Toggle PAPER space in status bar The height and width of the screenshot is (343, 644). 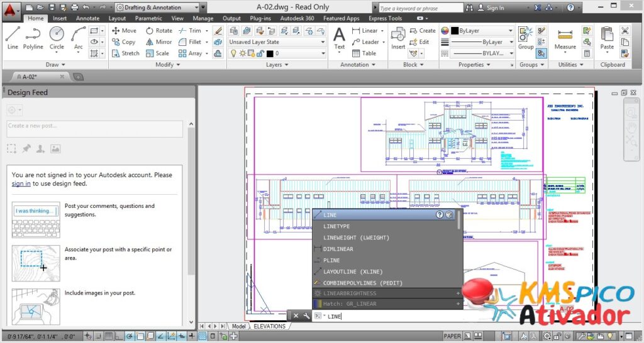coord(452,337)
